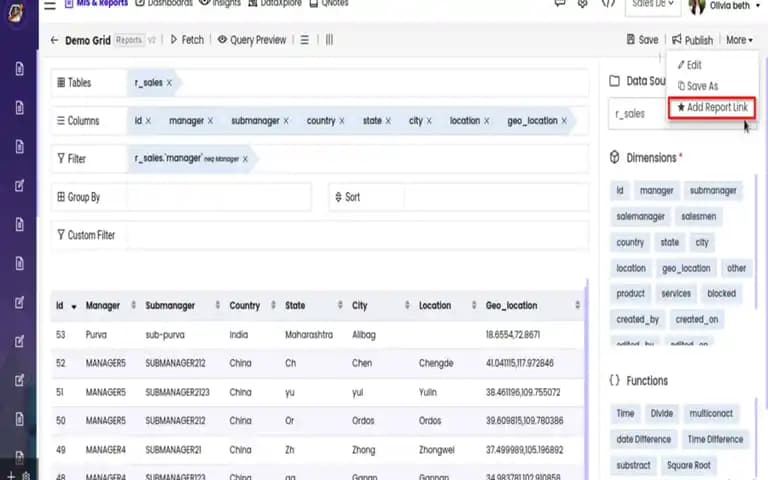This screenshot has height=480, width=768.
Task: Remove the submanager column chip
Action: click(286, 120)
